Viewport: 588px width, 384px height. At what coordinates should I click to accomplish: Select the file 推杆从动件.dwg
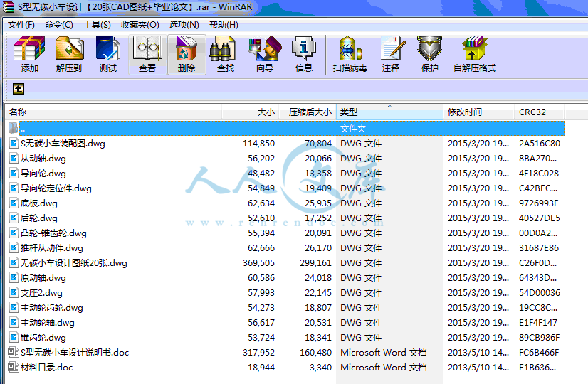pyautogui.click(x=52, y=248)
